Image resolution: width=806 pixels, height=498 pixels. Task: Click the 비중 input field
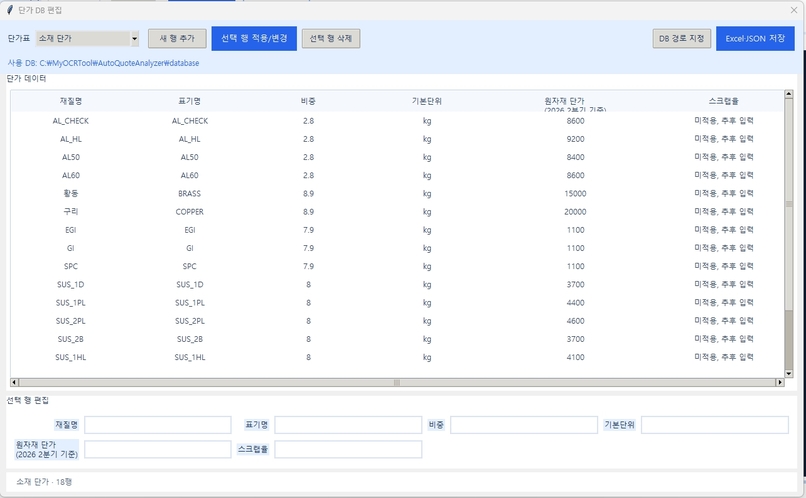(x=524, y=425)
